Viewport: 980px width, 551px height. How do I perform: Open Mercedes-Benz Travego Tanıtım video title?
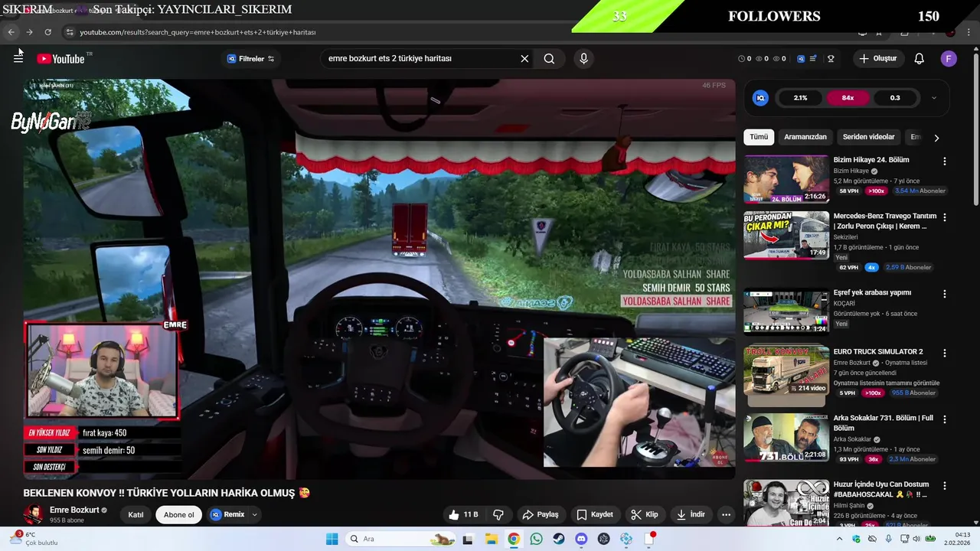click(x=884, y=221)
